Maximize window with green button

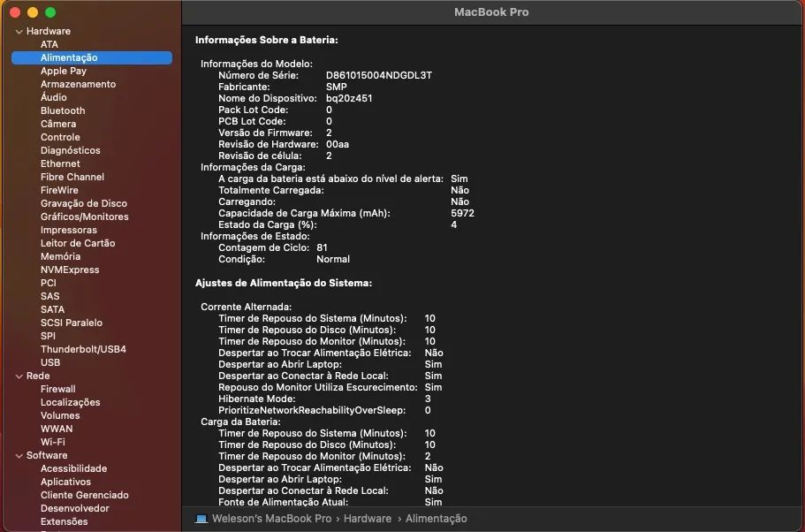point(50,12)
